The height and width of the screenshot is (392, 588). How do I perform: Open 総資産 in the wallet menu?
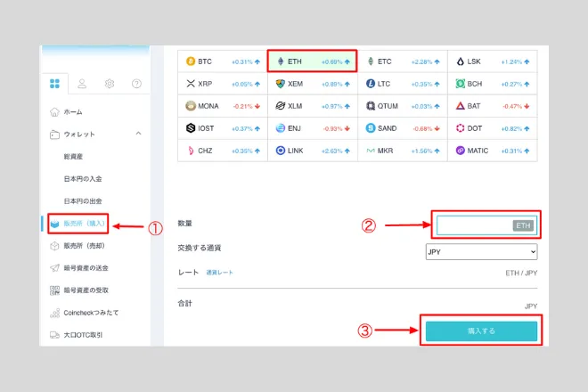[x=73, y=157]
